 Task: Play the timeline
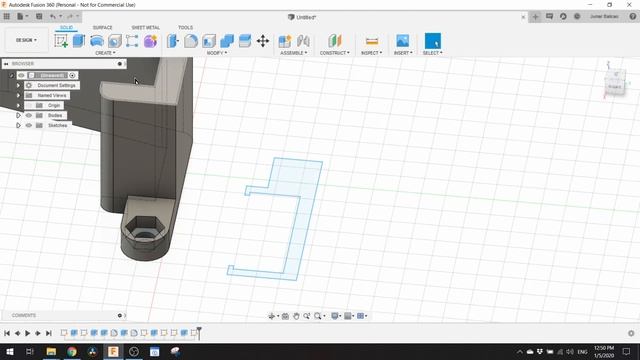27,333
